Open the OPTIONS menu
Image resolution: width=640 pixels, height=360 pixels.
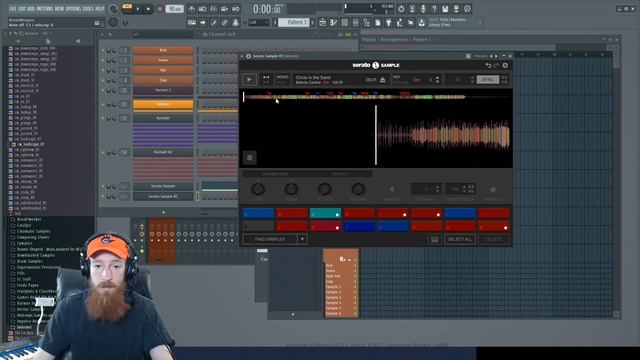click(73, 9)
